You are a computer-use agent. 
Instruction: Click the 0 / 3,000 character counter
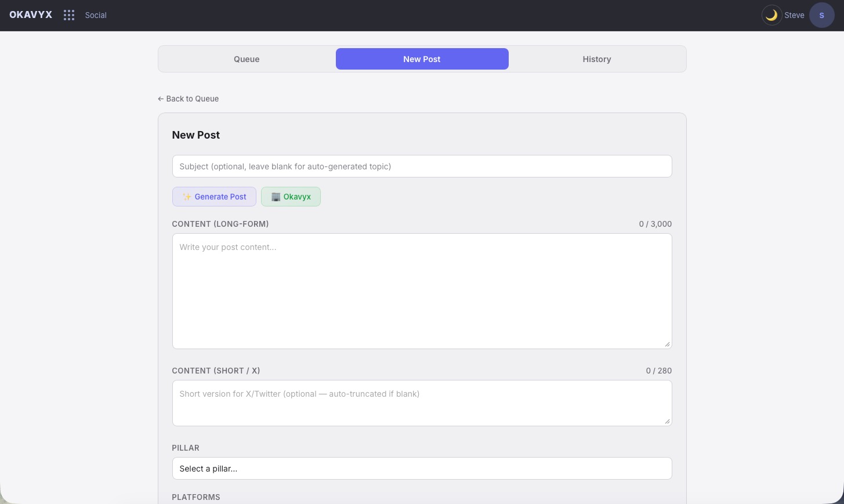pyautogui.click(x=655, y=224)
